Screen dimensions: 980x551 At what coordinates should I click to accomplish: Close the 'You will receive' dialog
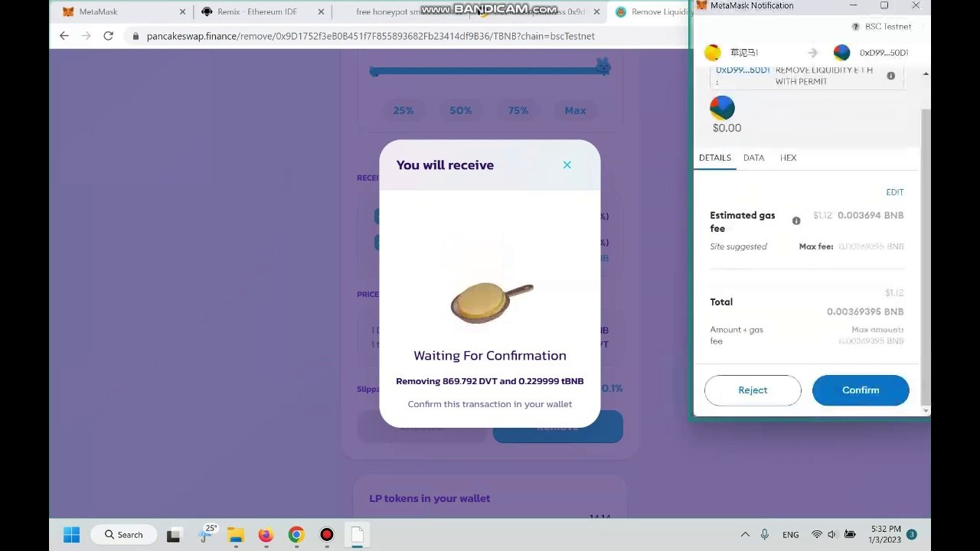[x=567, y=165]
